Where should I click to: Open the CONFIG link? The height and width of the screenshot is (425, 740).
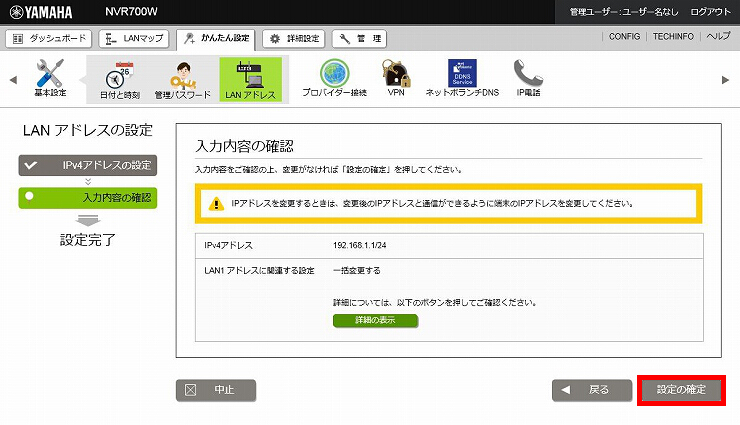click(624, 36)
